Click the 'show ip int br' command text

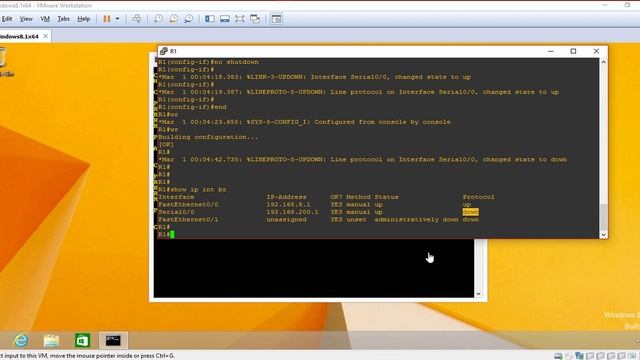[198, 189]
